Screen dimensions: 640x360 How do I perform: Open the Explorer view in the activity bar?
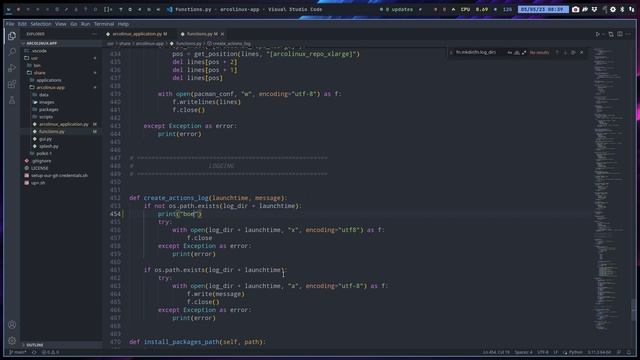pos(12,36)
